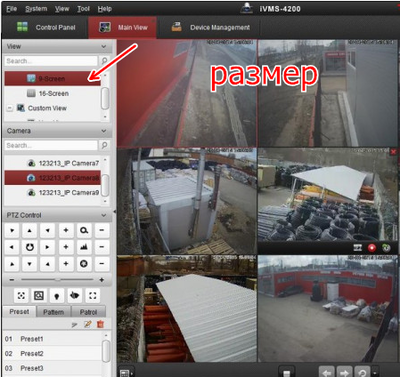
Task: Collapse the PTZ Control panel chevron
Action: [x=104, y=215]
